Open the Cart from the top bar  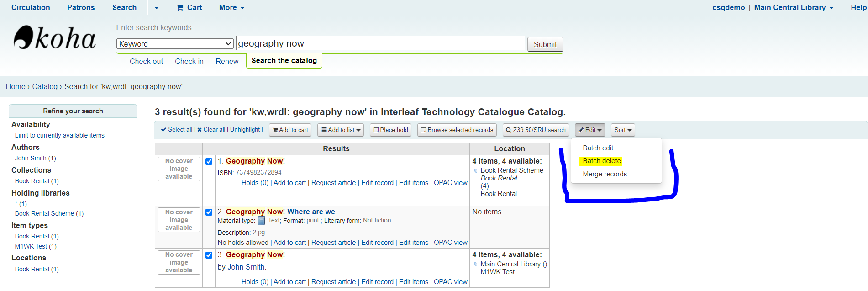189,7
